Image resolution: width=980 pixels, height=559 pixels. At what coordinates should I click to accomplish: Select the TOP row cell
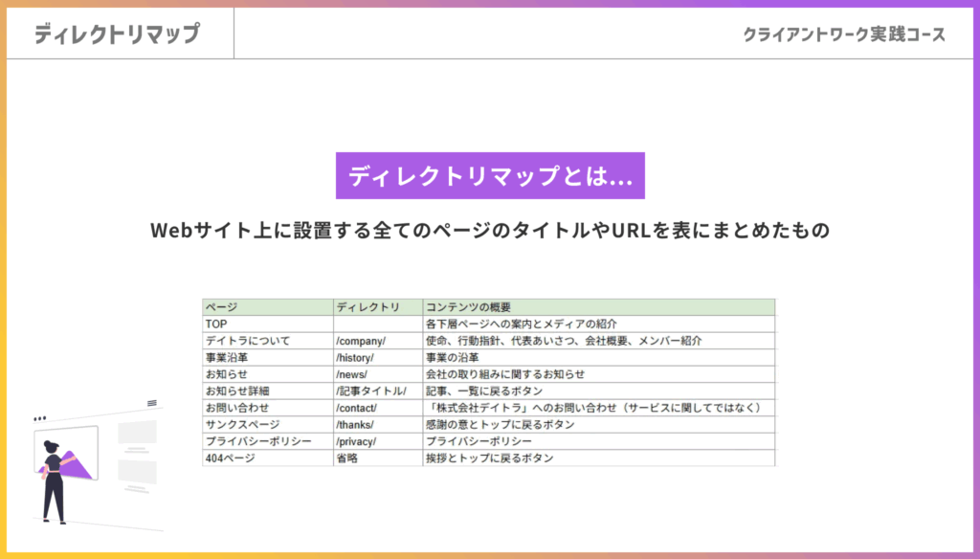(x=216, y=324)
